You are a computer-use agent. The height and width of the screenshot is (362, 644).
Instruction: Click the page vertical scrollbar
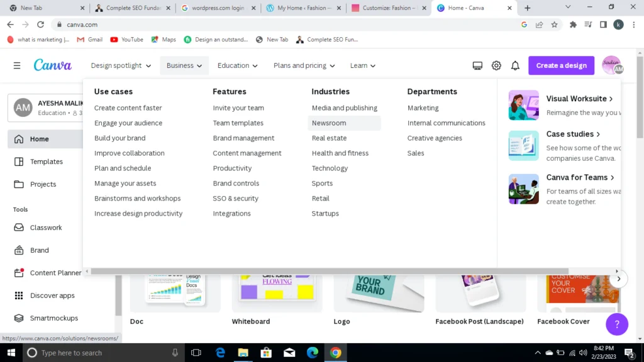[x=640, y=97]
